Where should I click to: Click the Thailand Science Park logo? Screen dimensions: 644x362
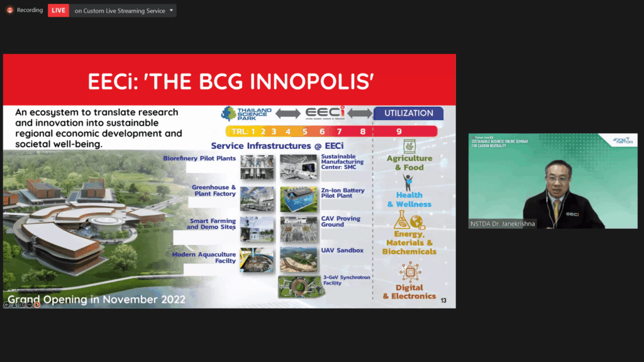tap(247, 114)
